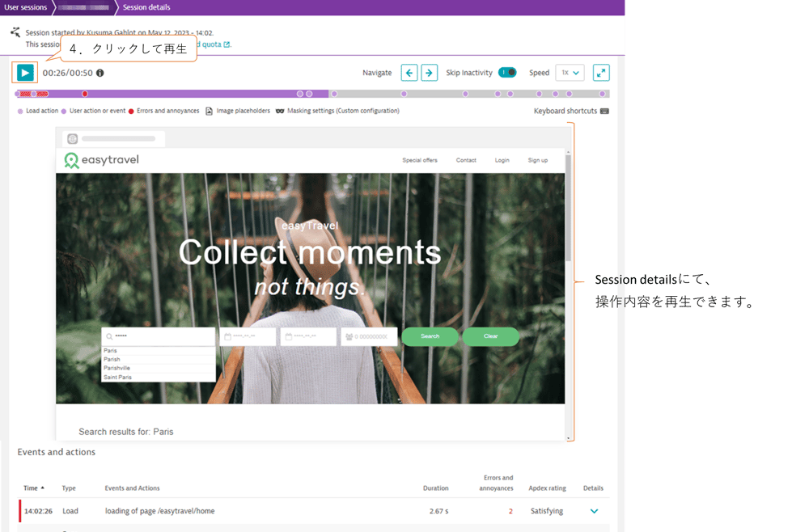Navigate to next event with right arrow
This screenshot has width=809, height=532.
pyautogui.click(x=430, y=73)
